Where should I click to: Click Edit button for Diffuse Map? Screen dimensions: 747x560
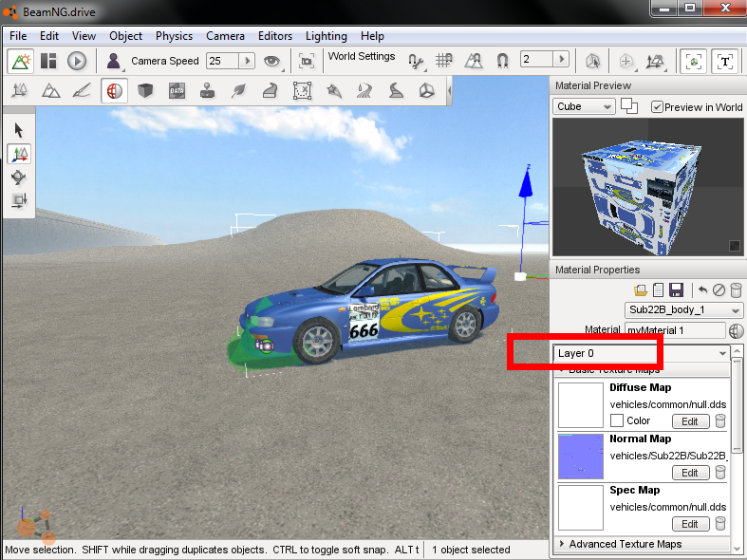[x=690, y=421]
